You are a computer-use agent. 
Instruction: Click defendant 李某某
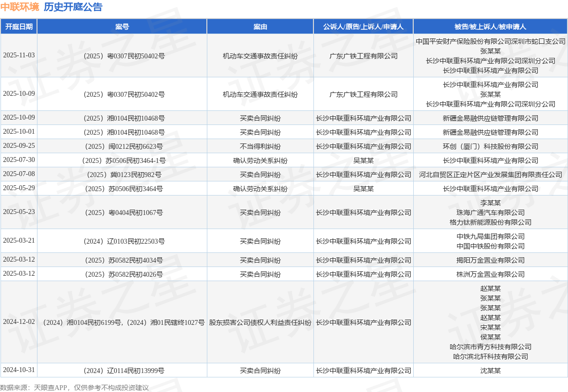click(491, 203)
